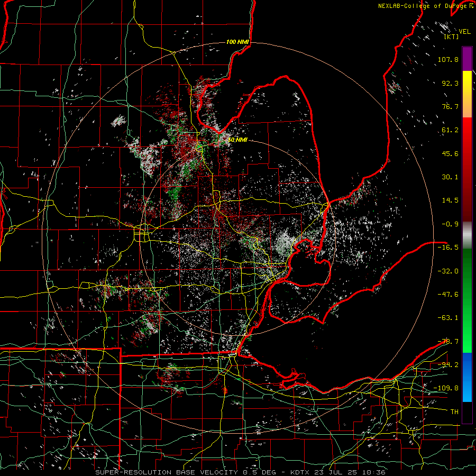Select the red color bar segment
The image size is (476, 476).
467,169
